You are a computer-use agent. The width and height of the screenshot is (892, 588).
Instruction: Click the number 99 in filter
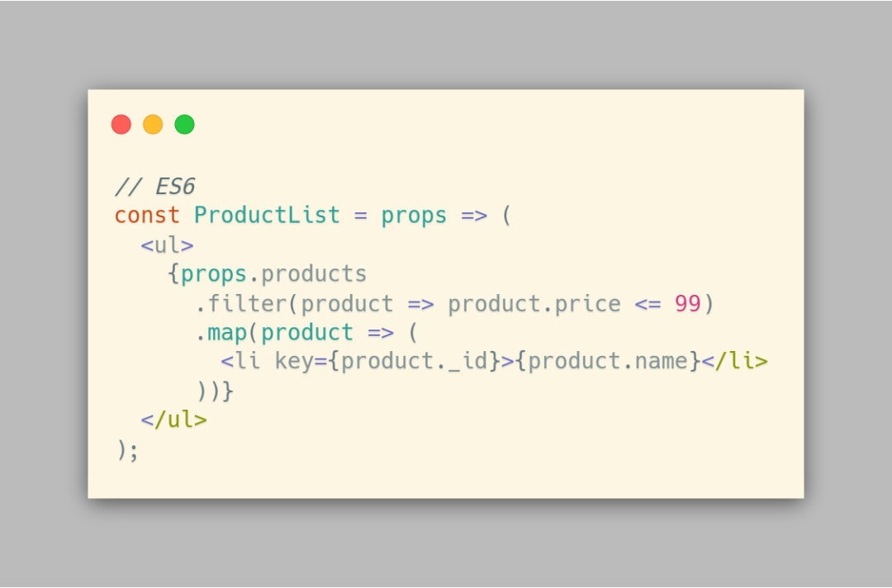pyautogui.click(x=688, y=304)
